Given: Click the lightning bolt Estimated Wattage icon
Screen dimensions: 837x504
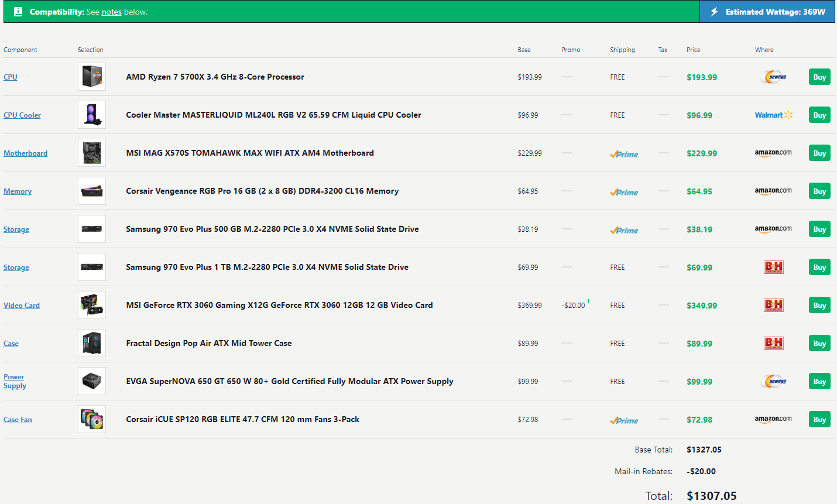Looking at the screenshot, I should point(714,12).
